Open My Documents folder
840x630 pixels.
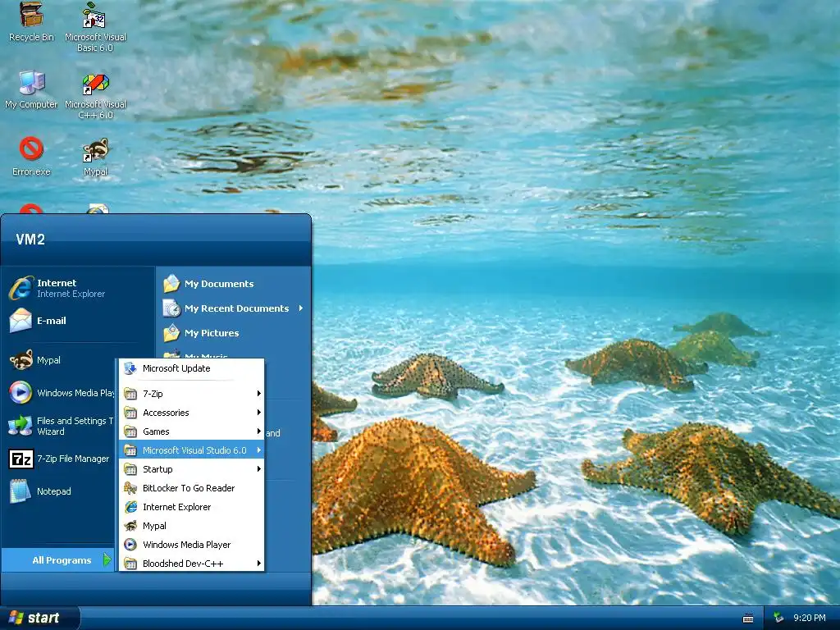coord(209,283)
